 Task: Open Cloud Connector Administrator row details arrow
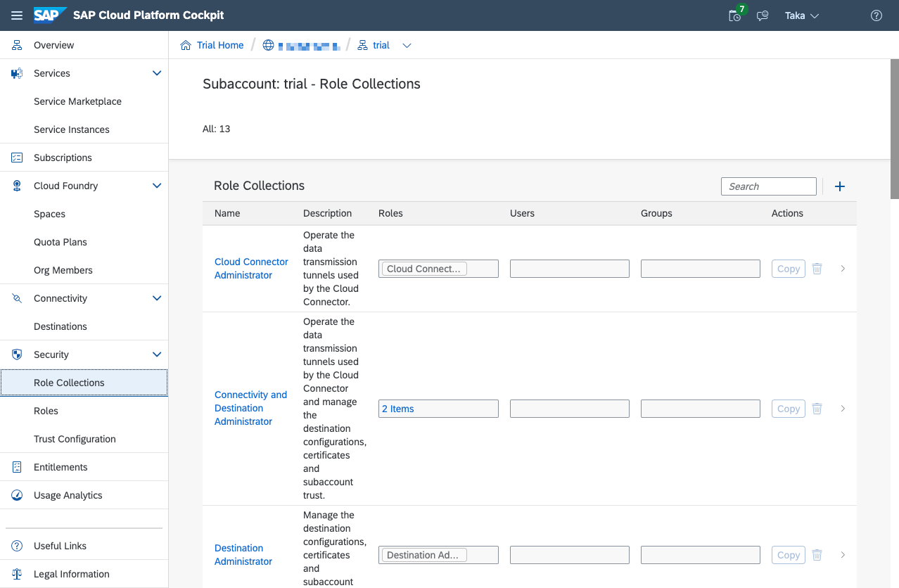[843, 269]
